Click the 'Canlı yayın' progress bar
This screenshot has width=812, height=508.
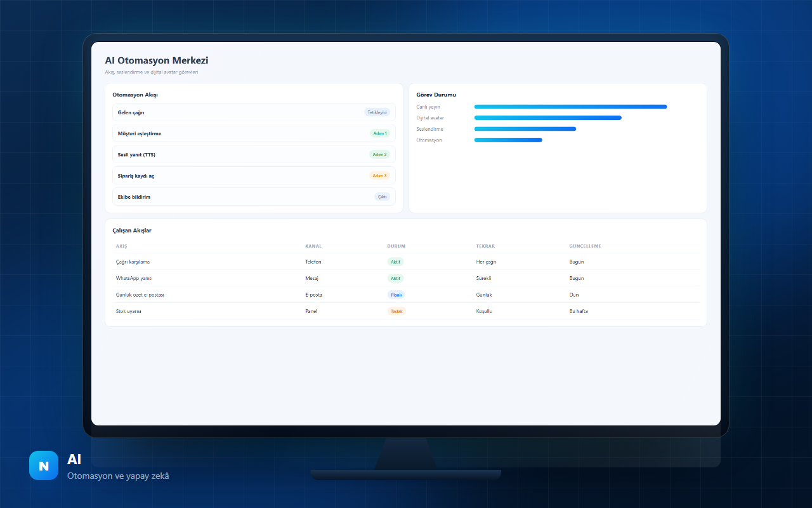(570, 107)
